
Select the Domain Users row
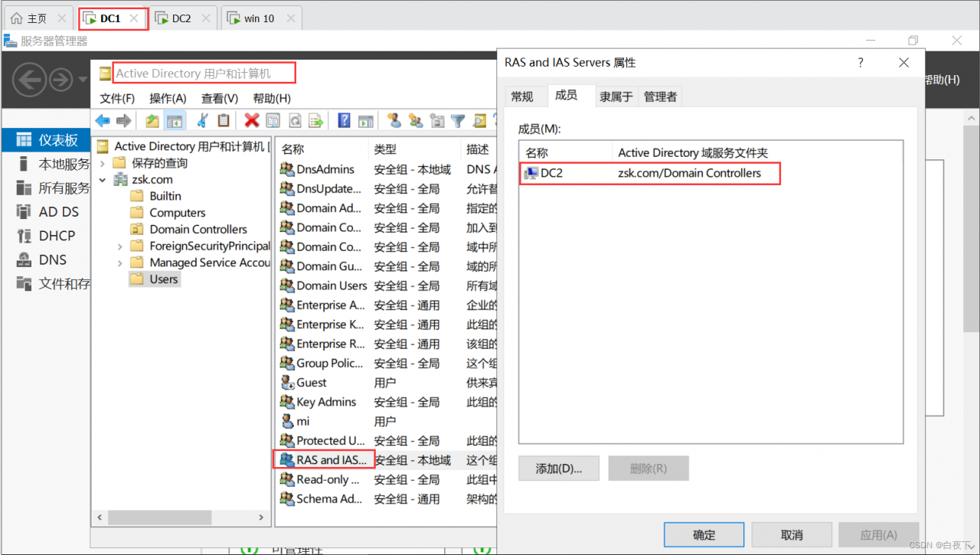pos(387,286)
